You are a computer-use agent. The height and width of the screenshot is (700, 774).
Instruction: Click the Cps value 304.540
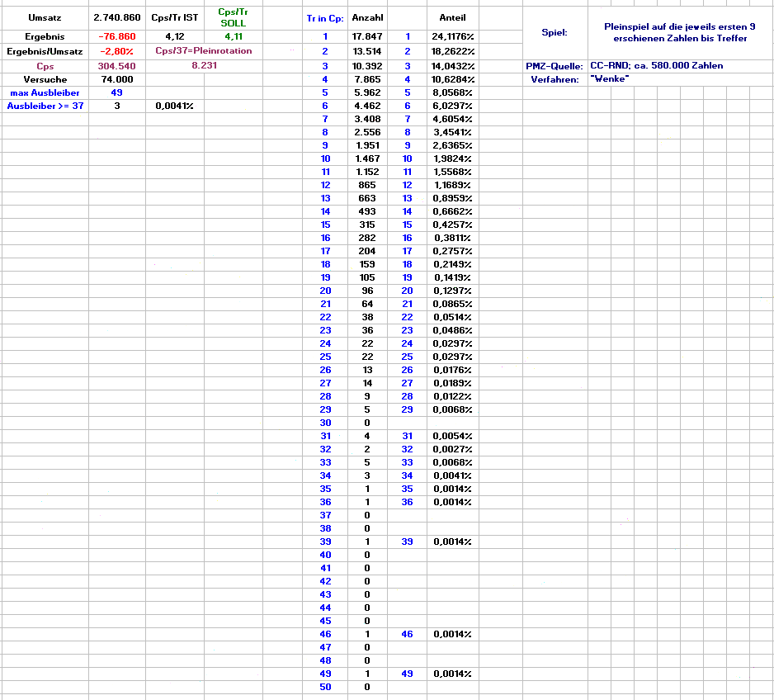(117, 66)
